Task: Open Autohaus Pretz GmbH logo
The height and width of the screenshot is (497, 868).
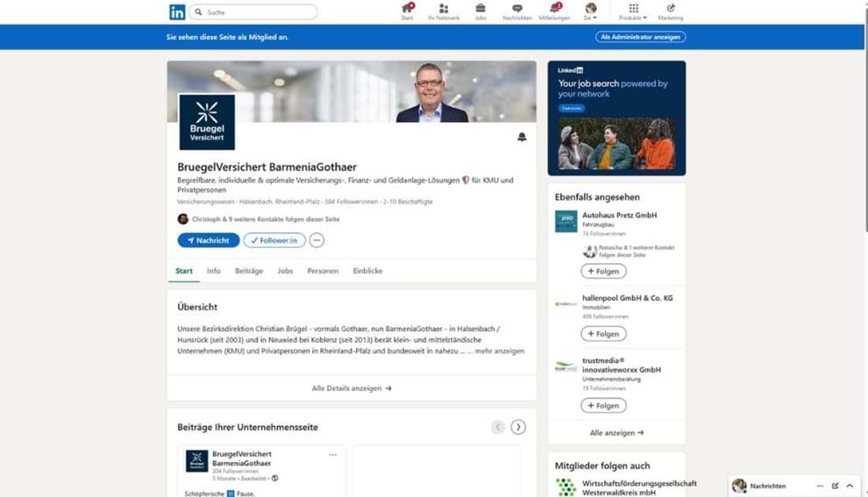Action: (566, 222)
